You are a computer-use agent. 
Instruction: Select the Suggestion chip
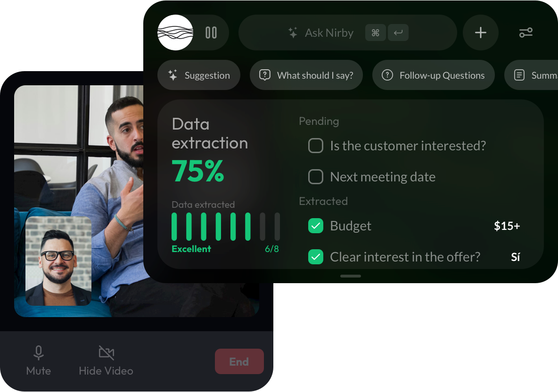[x=199, y=75]
